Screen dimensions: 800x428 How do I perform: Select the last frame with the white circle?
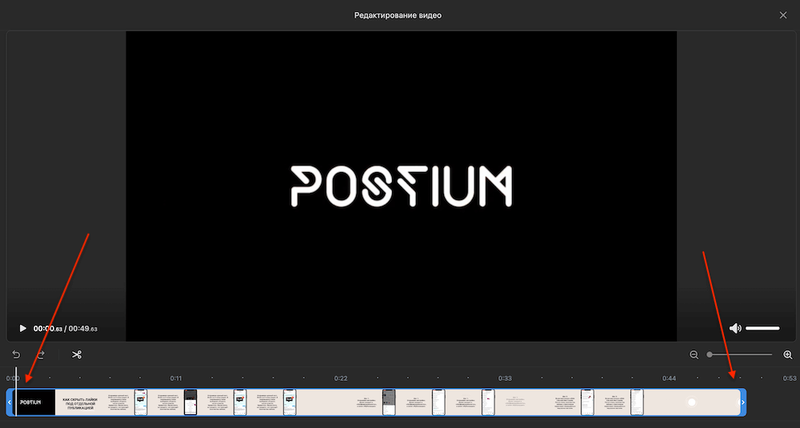point(691,402)
